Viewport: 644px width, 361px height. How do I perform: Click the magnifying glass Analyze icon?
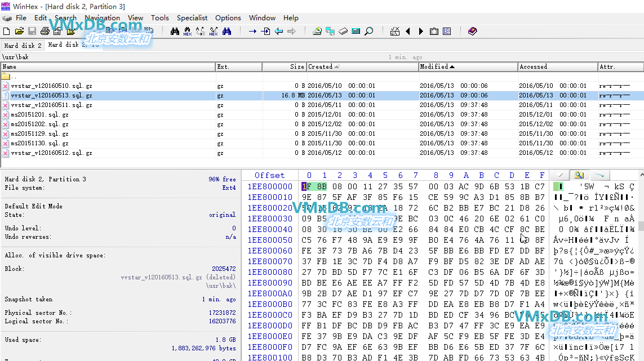coord(369,31)
